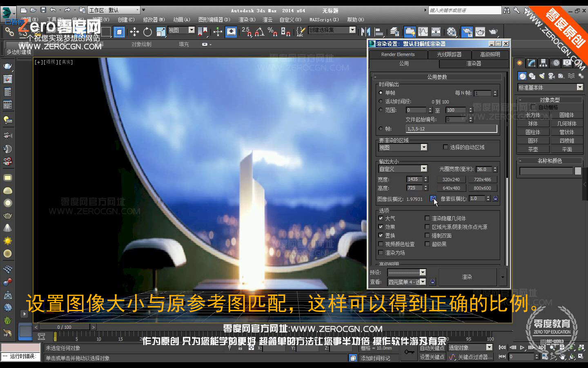588x368 pixels.
Task: Select the 活动时间段 radio button
Action: point(381,101)
